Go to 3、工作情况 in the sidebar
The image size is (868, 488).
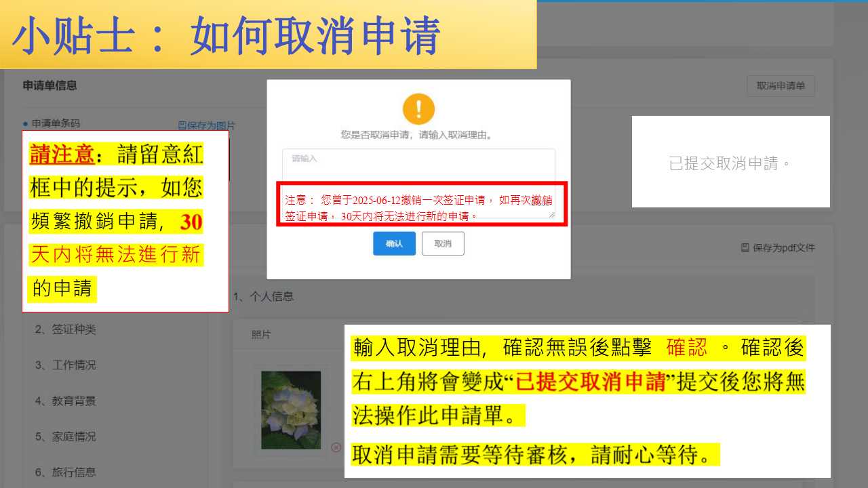click(x=66, y=365)
